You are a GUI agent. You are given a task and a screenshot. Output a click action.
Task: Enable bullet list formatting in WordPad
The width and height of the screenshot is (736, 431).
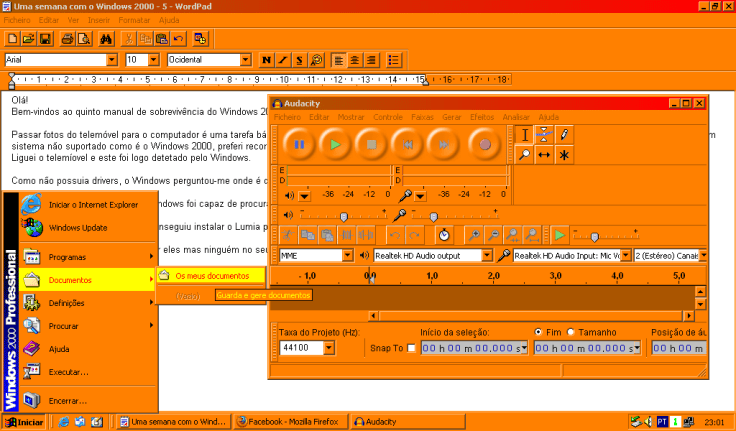(394, 60)
